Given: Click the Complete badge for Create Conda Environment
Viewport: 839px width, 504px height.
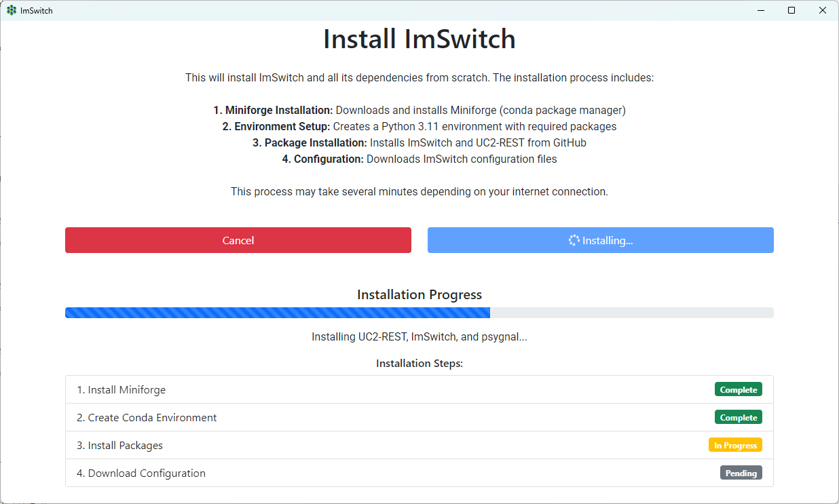Looking at the screenshot, I should 739,417.
